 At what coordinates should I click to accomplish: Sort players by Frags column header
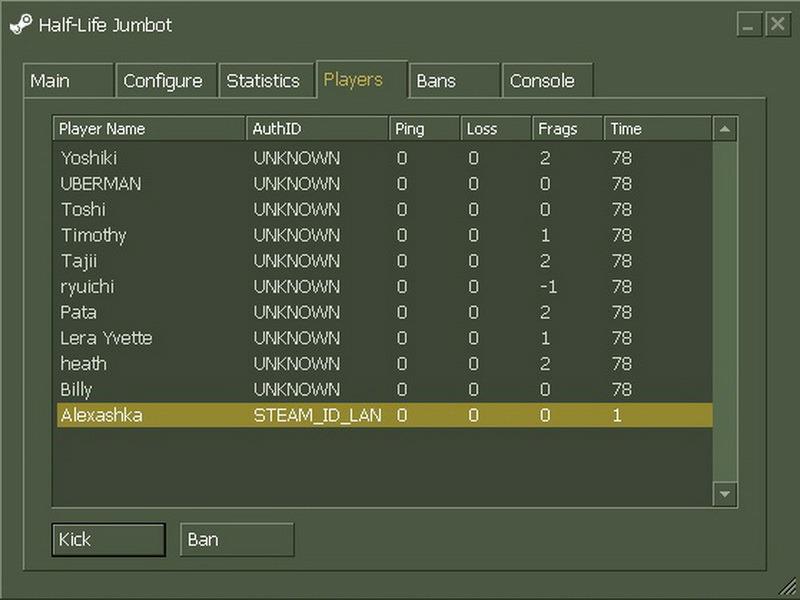566,129
